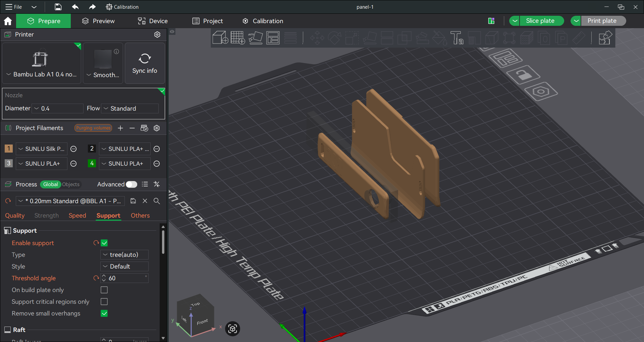Viewport: 644px width, 342px height.
Task: Click the Slice plate button
Action: point(540,21)
